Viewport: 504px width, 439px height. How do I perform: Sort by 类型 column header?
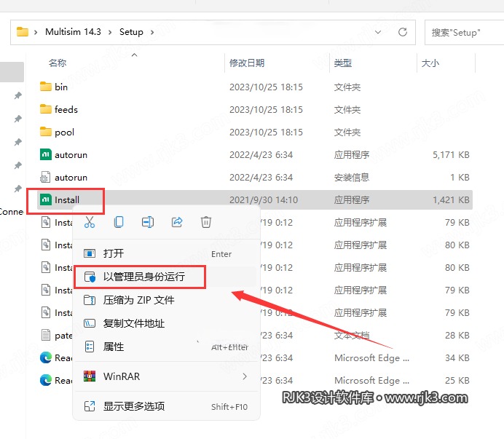coord(342,63)
